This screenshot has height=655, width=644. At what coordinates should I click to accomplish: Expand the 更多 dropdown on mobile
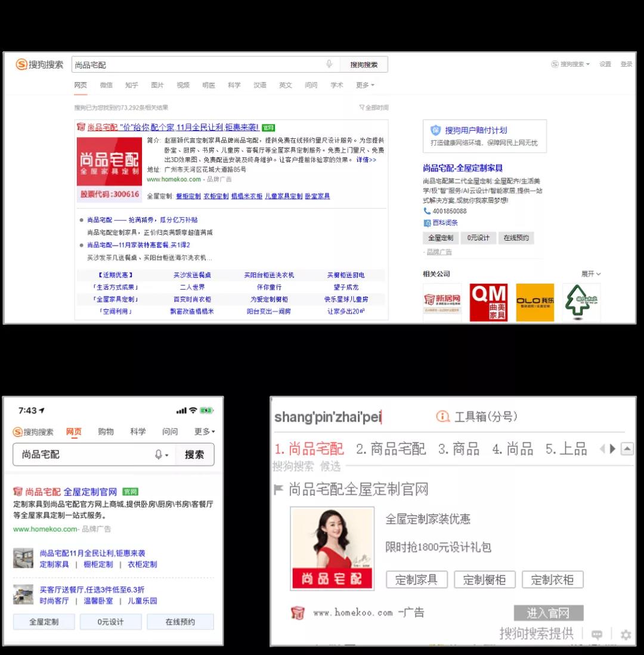point(205,431)
